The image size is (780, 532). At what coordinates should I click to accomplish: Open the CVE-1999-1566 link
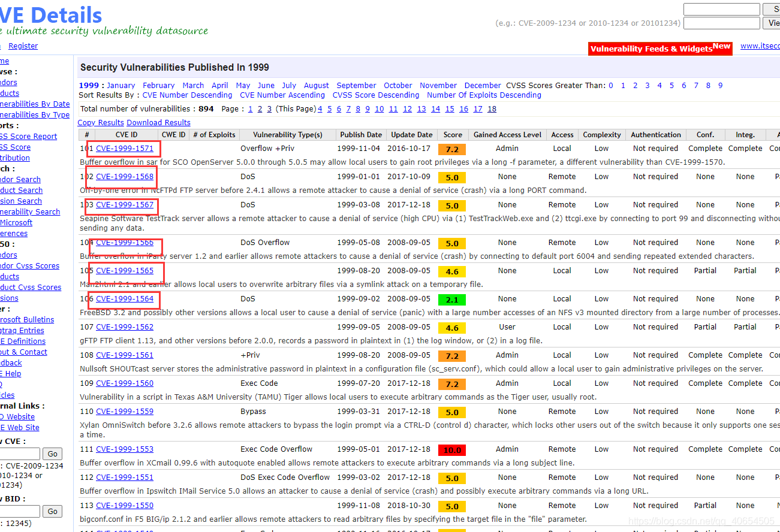(x=125, y=243)
